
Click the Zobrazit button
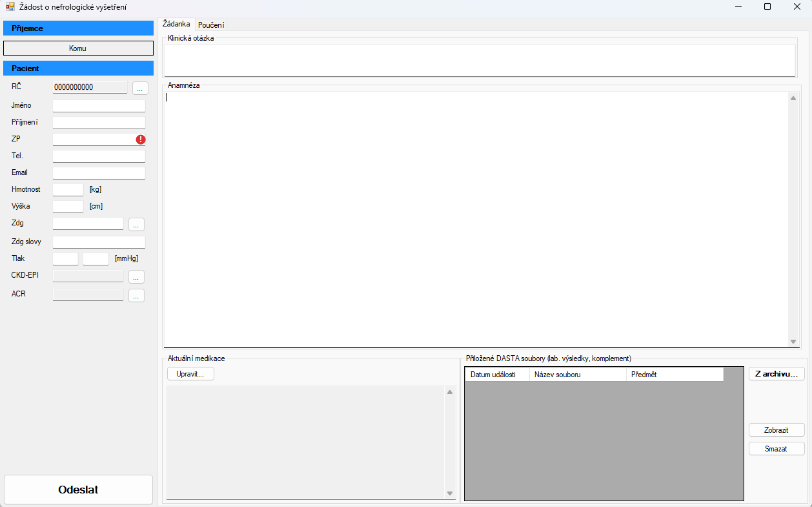point(776,430)
